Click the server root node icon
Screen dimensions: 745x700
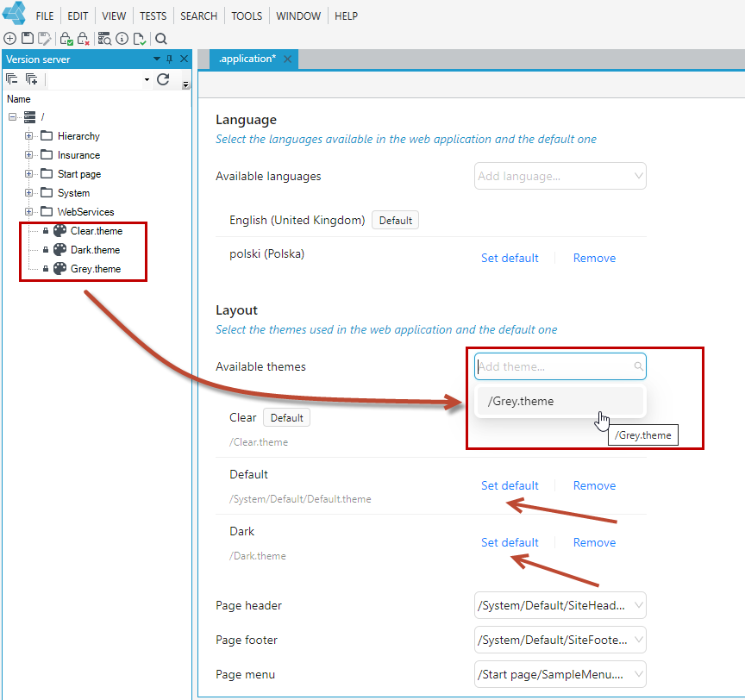30,117
